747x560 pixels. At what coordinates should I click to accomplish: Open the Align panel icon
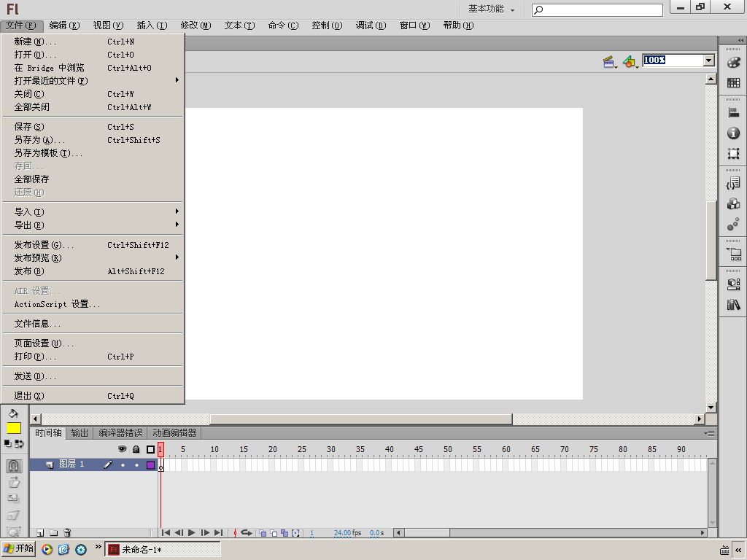[733, 112]
